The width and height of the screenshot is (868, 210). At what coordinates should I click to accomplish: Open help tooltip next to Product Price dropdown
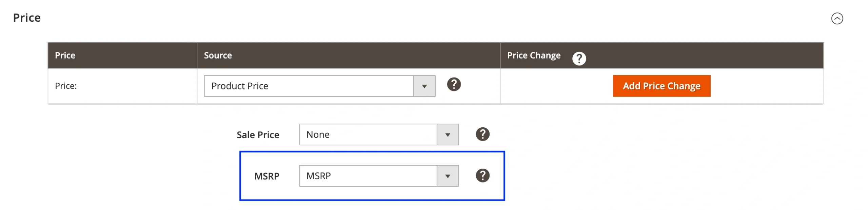pyautogui.click(x=453, y=84)
